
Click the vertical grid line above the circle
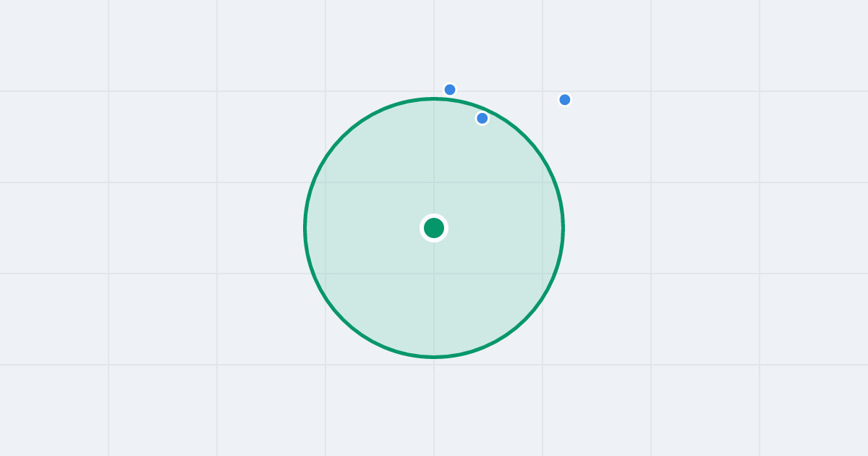(x=434, y=43)
